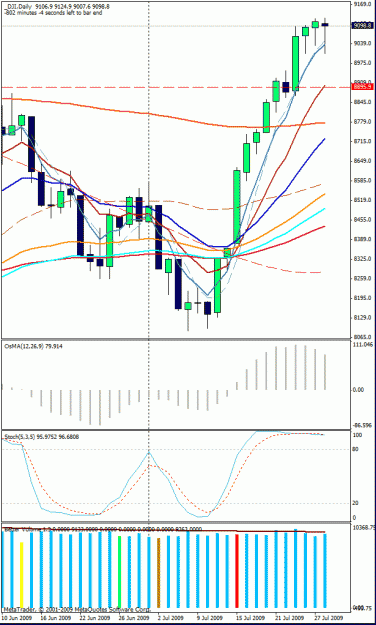376x625 pixels.
Task: Click the 8585.0 price axis value
Action: pyautogui.click(x=363, y=181)
